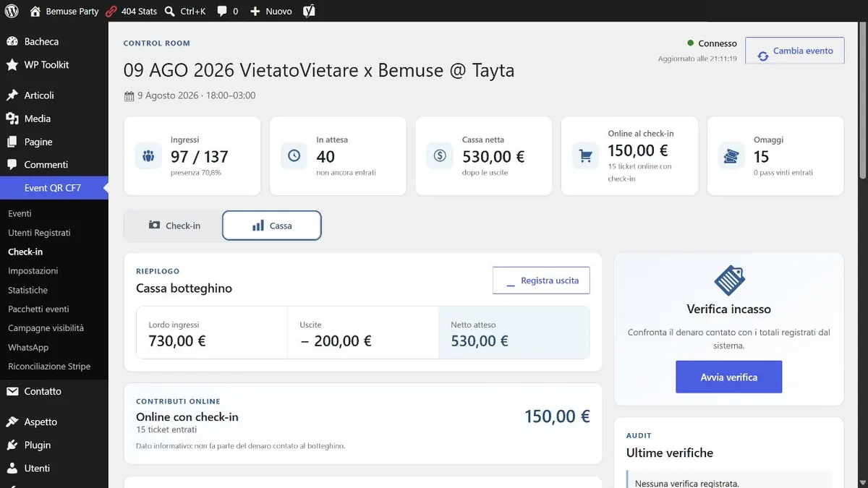The width and height of the screenshot is (868, 488).
Task: Click the In attesa clock icon
Action: click(294, 155)
